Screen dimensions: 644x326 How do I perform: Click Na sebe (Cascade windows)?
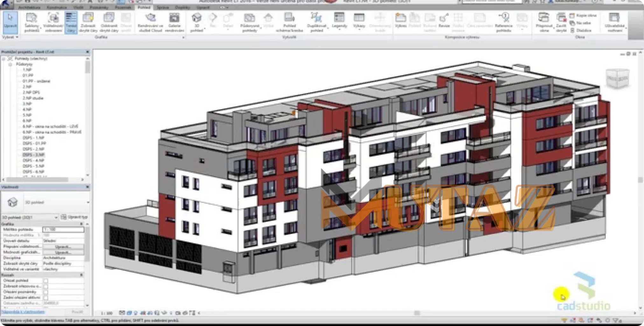[580, 23]
